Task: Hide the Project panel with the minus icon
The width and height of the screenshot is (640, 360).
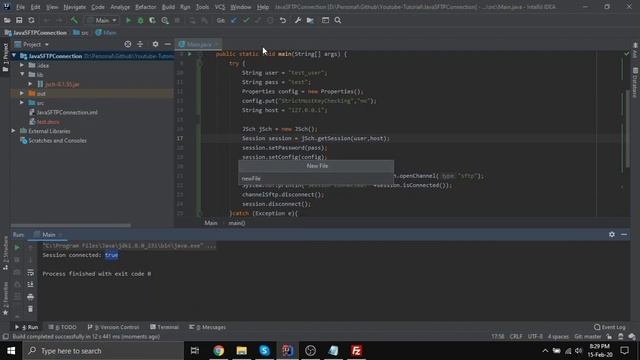Action: 168,44
